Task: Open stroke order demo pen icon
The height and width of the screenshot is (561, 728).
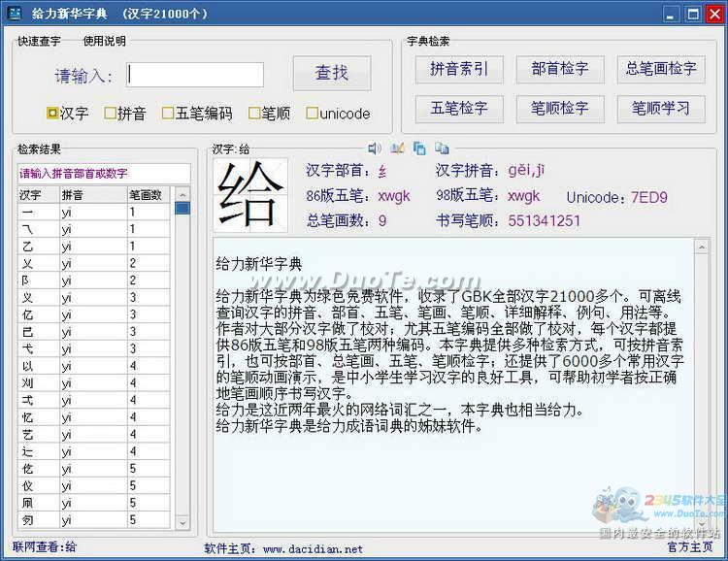Action: point(397,148)
